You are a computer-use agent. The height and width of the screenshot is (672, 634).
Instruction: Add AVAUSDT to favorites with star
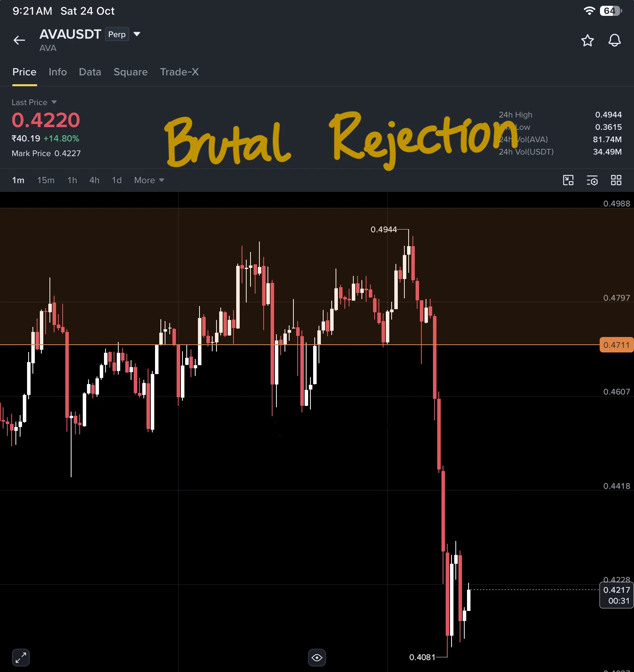tap(587, 40)
